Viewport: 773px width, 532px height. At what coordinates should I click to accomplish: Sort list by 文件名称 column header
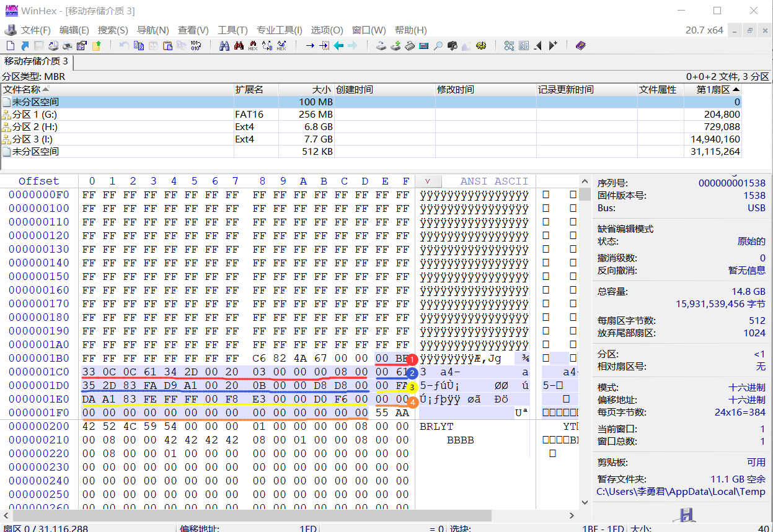tap(117, 90)
